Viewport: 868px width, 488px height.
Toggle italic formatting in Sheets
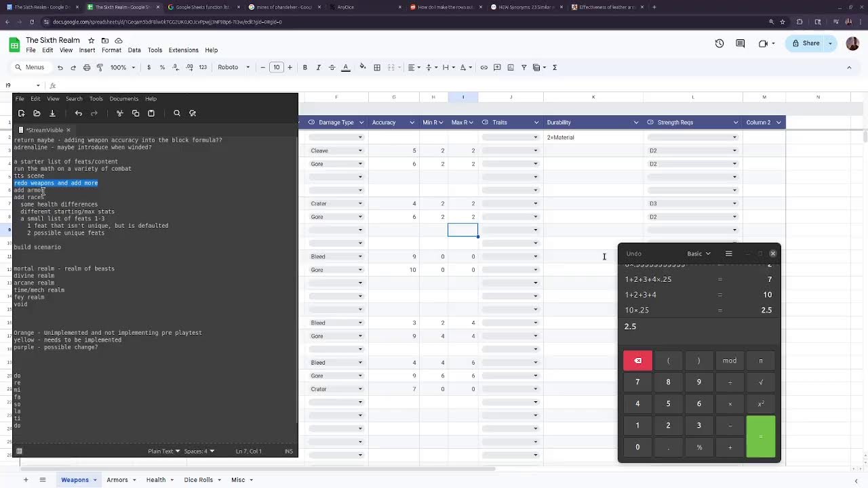[318, 67]
